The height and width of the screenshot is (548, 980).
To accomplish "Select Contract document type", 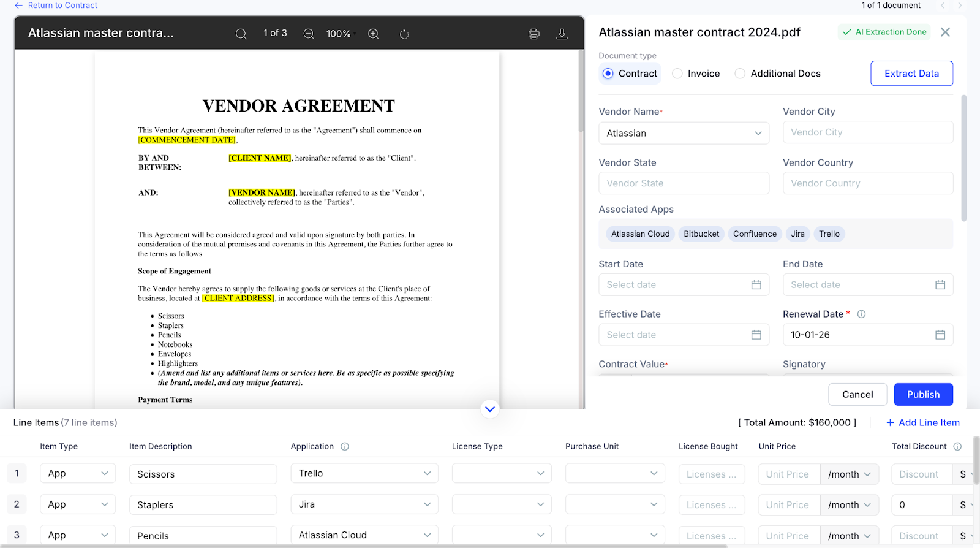I will 629,74.
